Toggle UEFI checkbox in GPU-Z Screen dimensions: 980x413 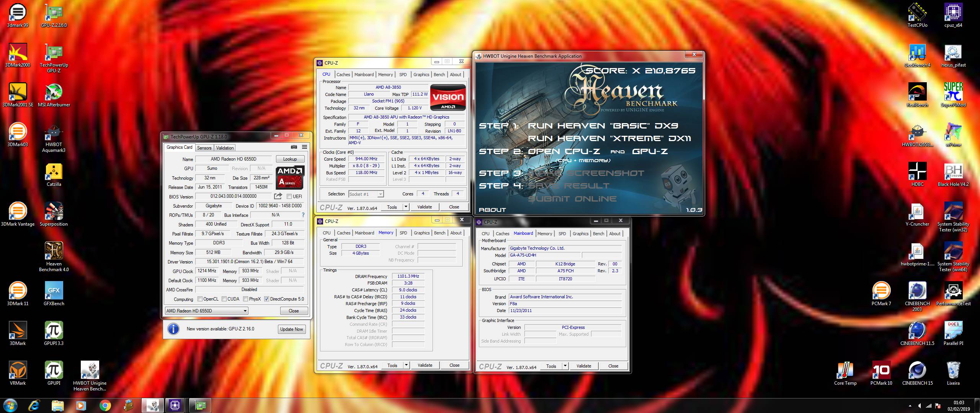289,197
